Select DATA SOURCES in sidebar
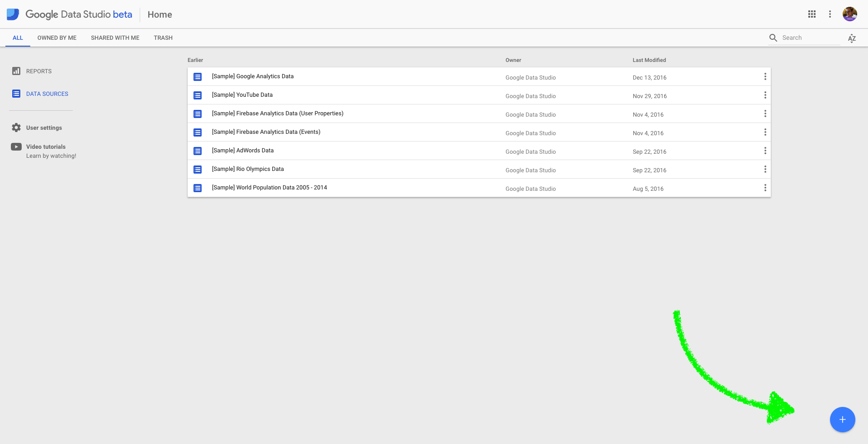This screenshot has width=868, height=444. (47, 94)
